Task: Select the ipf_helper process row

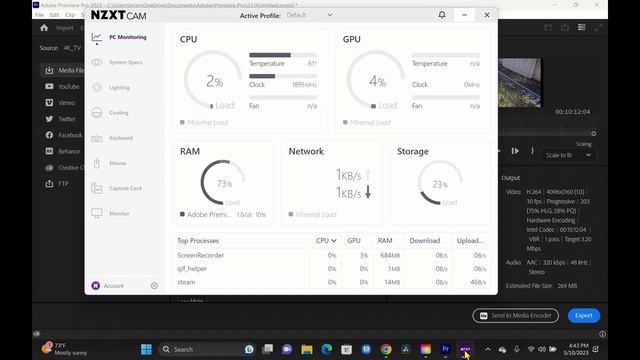Action: tap(331, 269)
